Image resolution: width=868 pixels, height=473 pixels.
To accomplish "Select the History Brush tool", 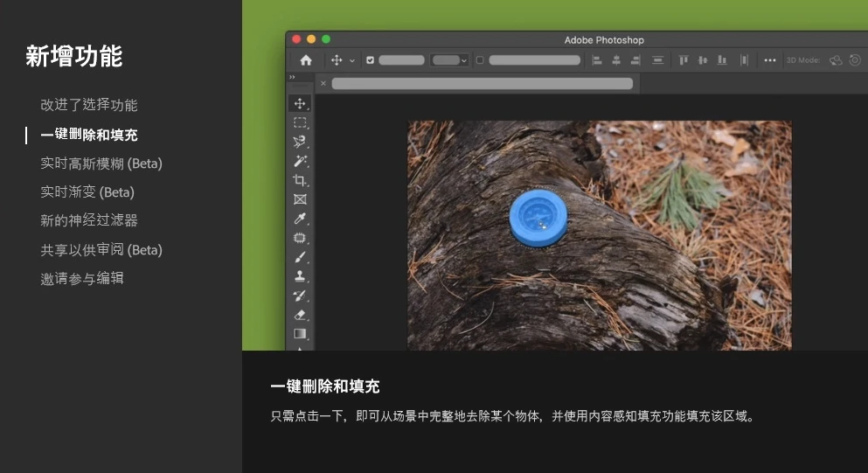I will 300,296.
